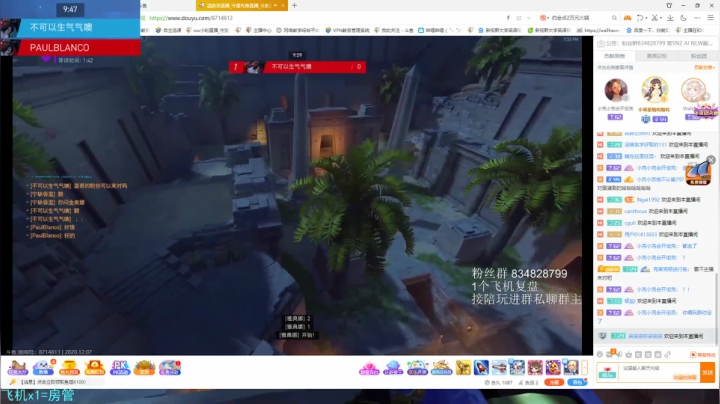This screenshot has height=404, width=720.
Task: Toggle night mode with the moon icon
Action: point(683,18)
